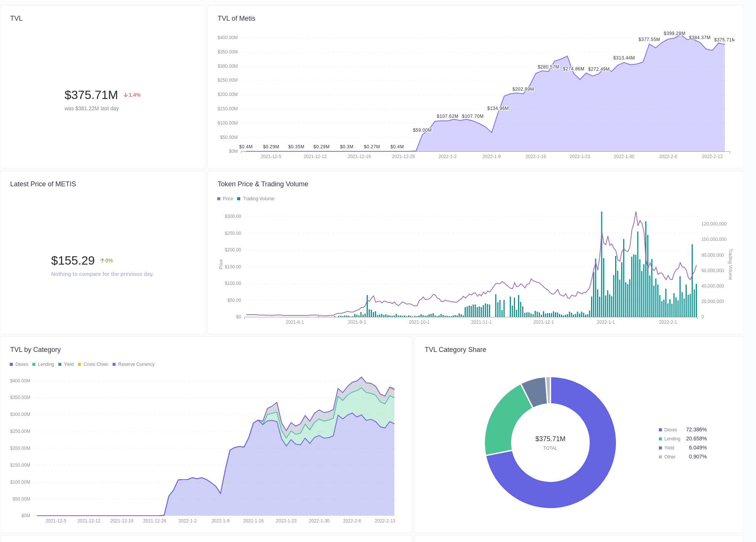Click the 72.386% Dexes percentage value
This screenshot has width=756, height=542.
tap(696, 429)
